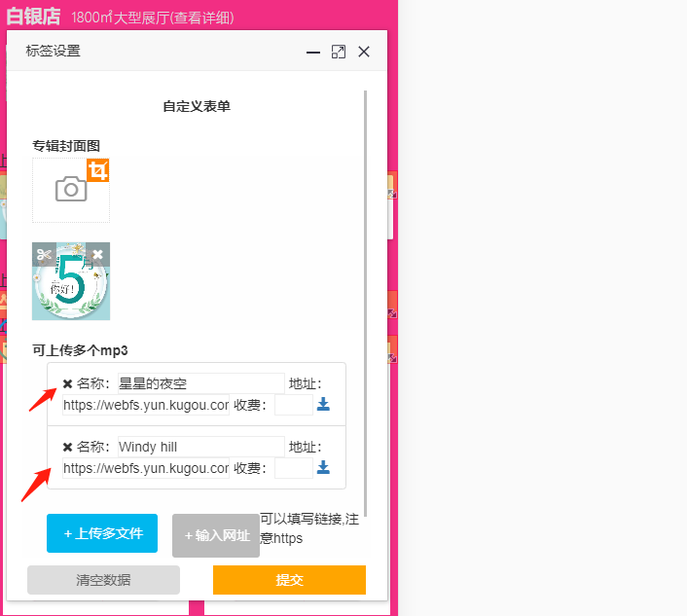Download the Windy hill track via its download icon
The width and height of the screenshot is (687, 616).
(x=323, y=467)
